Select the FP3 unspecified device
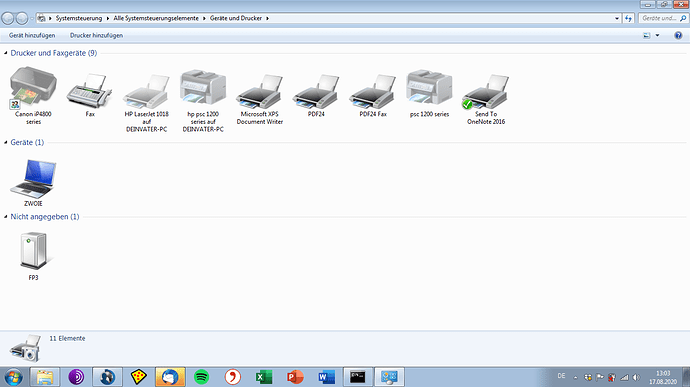The image size is (690, 387). pyautogui.click(x=33, y=256)
